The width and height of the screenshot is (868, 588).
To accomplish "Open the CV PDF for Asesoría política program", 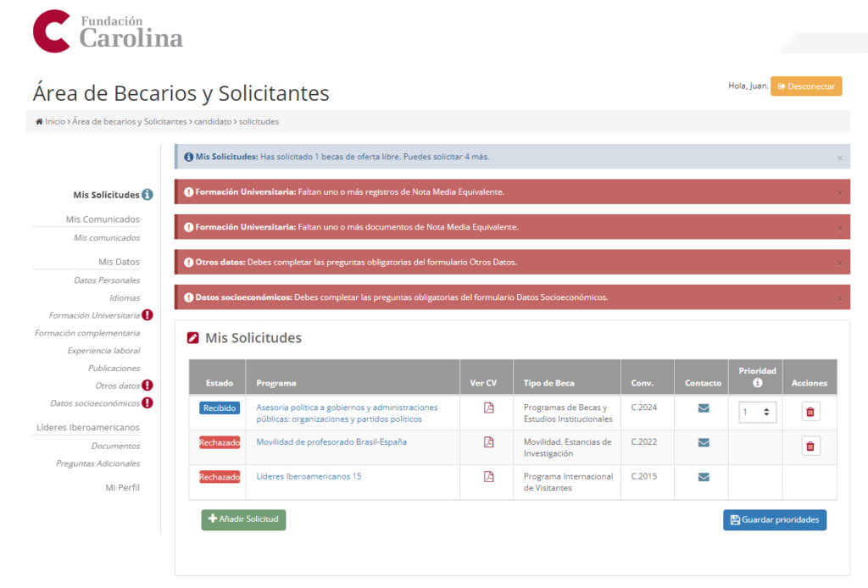I will pos(487,408).
